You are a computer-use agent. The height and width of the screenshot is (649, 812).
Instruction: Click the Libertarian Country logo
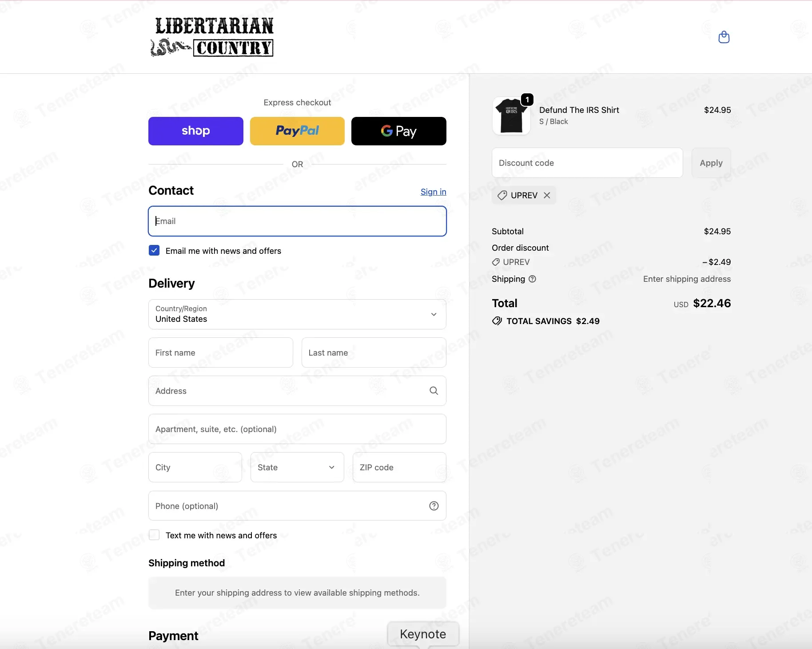(212, 37)
